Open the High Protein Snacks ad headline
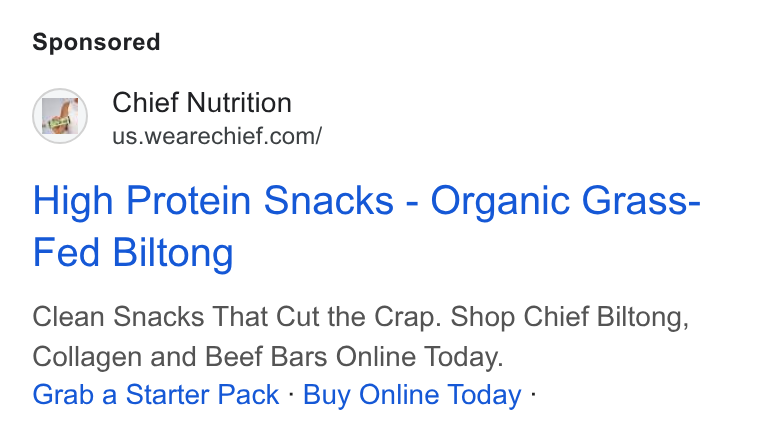The height and width of the screenshot is (438, 760). coord(366,226)
